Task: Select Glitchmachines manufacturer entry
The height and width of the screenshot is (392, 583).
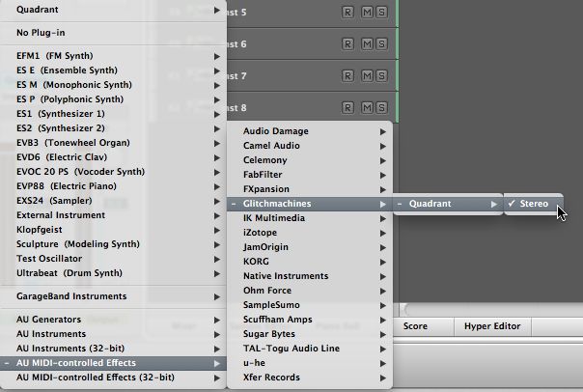Action: 310,204
